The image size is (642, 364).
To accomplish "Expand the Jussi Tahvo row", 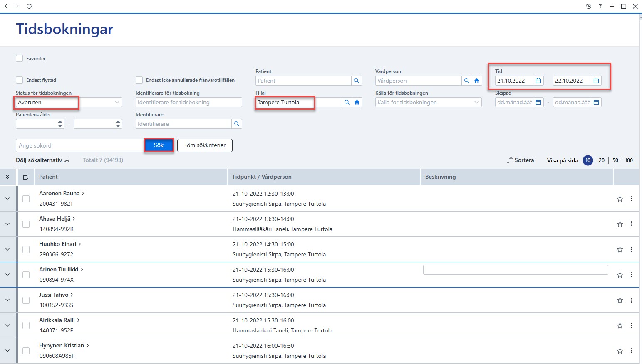I will pos(7,300).
